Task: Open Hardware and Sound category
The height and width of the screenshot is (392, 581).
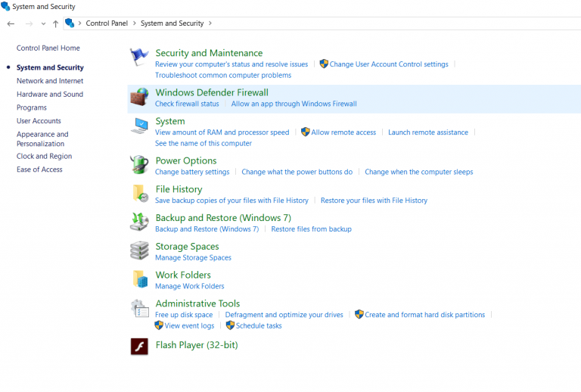Action: 50,94
